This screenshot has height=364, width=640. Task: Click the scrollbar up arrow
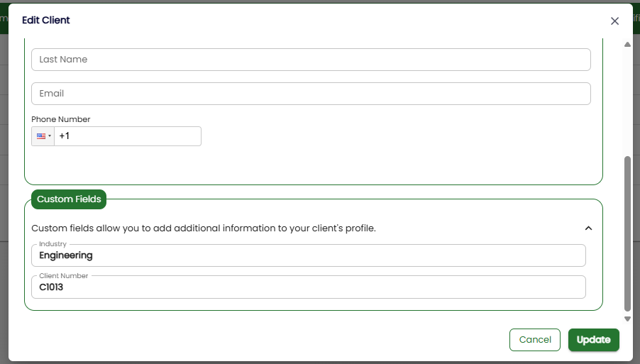(x=627, y=45)
